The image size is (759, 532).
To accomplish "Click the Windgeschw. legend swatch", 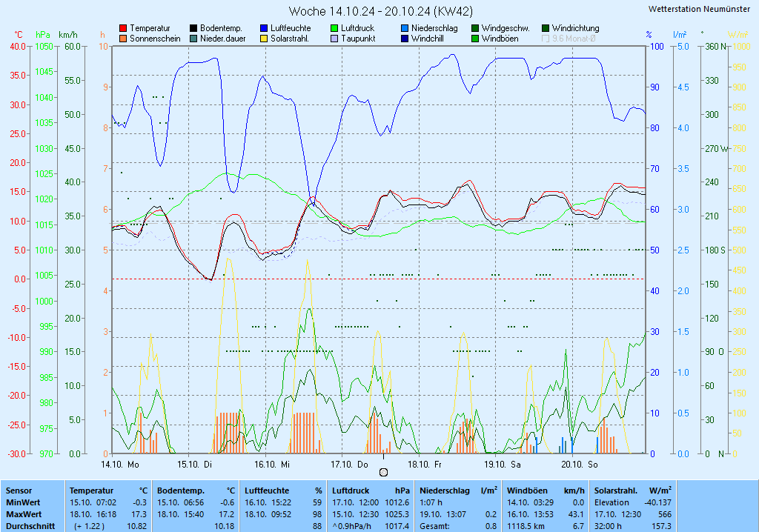I will pyautogui.click(x=475, y=29).
